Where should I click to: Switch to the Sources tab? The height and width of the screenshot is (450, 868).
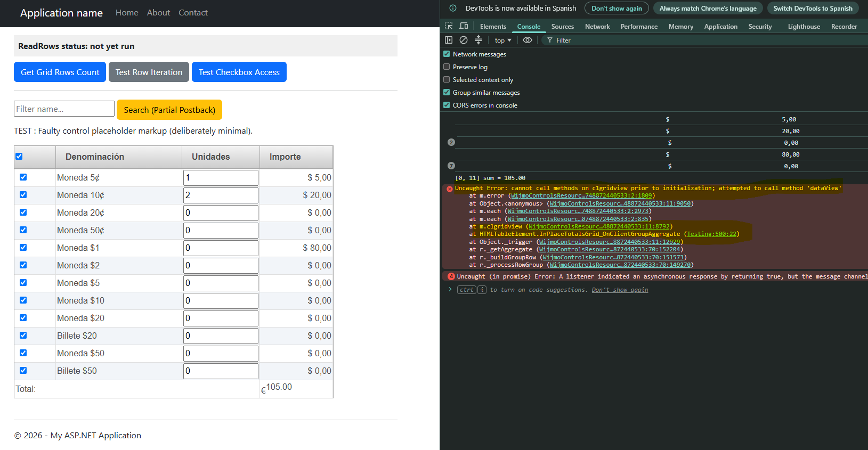click(562, 26)
